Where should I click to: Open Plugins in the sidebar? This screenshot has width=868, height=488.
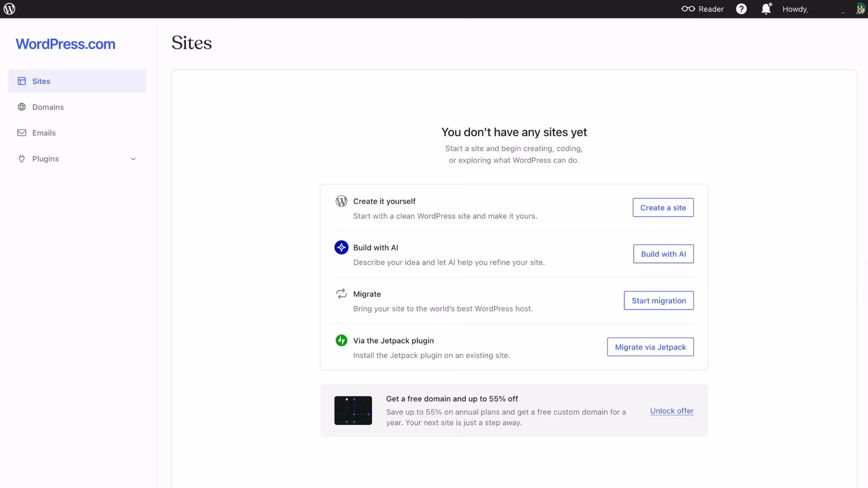pyautogui.click(x=77, y=159)
